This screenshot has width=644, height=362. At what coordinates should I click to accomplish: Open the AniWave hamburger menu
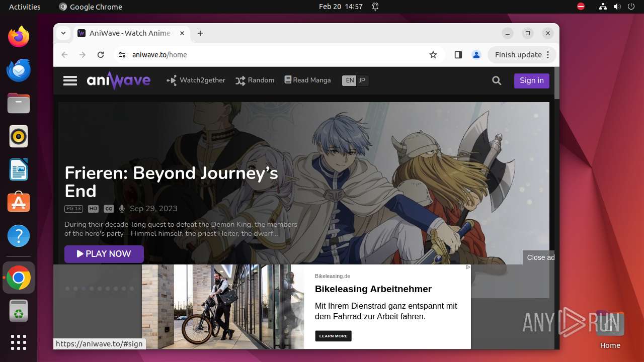point(70,80)
